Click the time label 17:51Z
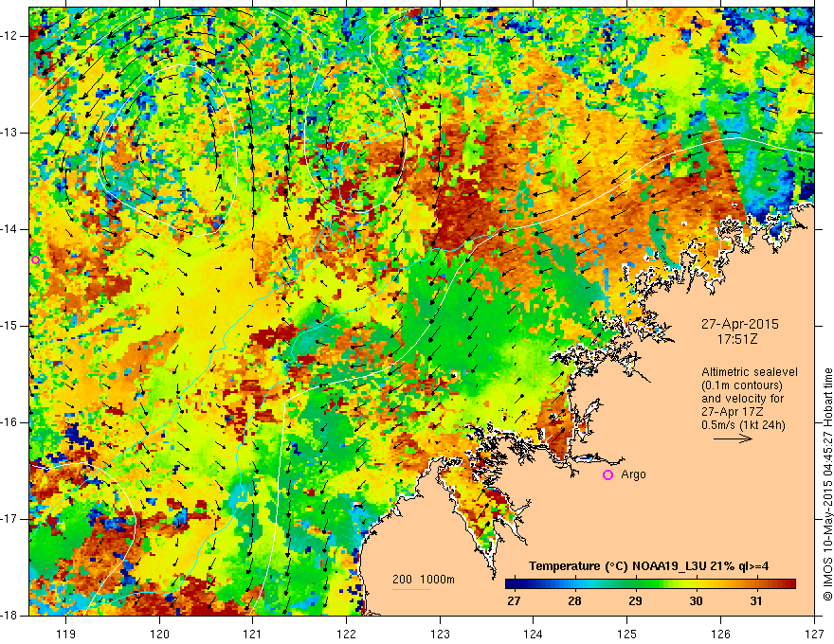The image size is (834, 644). click(737, 339)
